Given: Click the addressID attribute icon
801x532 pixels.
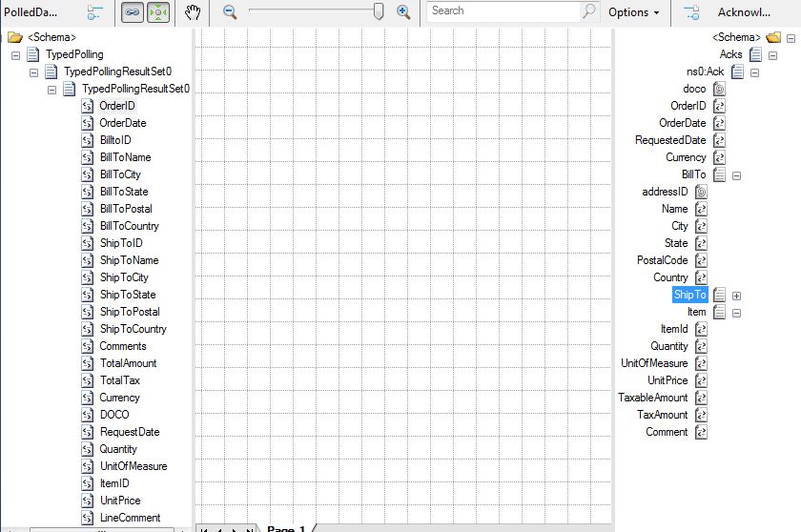Looking at the screenshot, I should [x=702, y=192].
